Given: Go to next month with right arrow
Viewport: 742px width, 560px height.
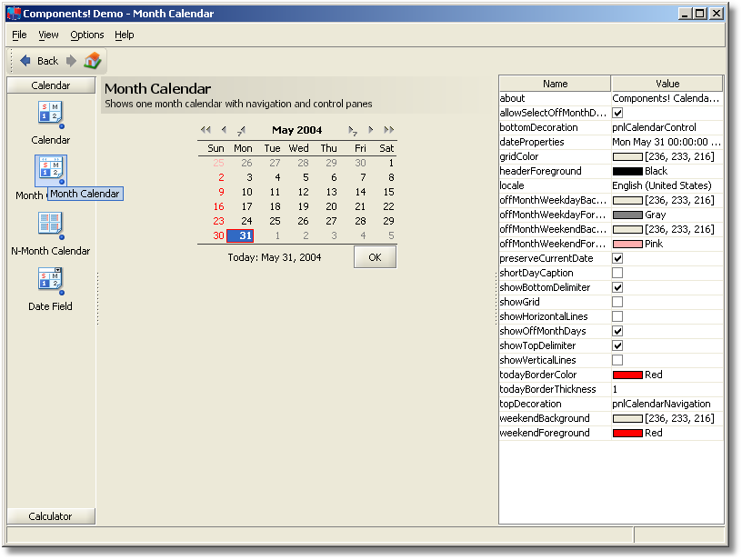Looking at the screenshot, I should [370, 130].
